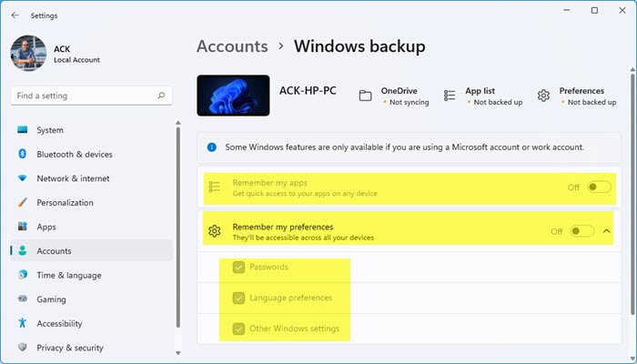
Task: Click the Network & internet wifi icon
Action: [x=23, y=178]
